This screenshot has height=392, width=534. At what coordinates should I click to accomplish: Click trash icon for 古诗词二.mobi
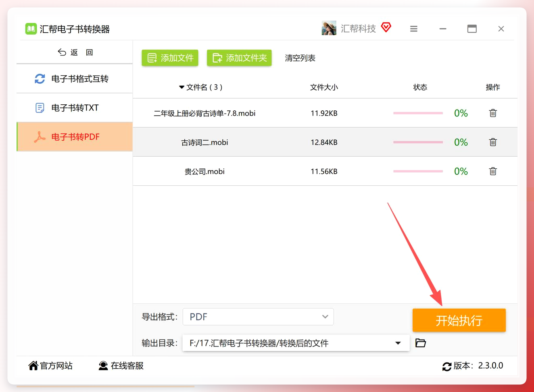pos(493,142)
